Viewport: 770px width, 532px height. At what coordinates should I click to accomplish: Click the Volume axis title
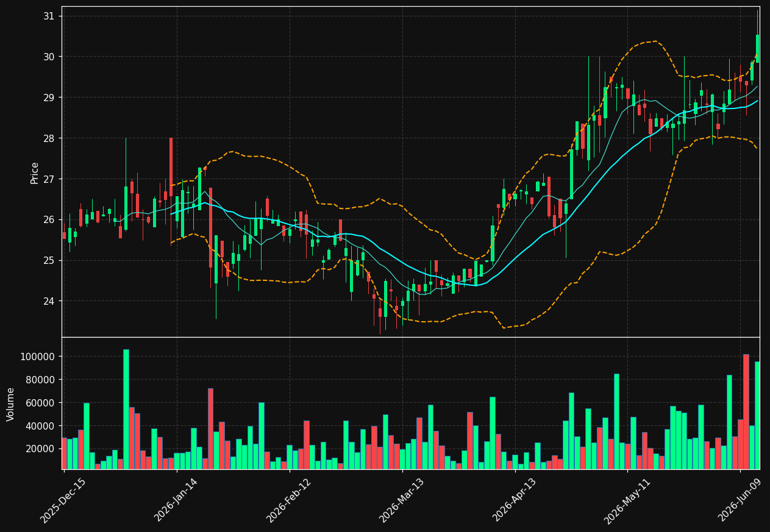coord(10,404)
